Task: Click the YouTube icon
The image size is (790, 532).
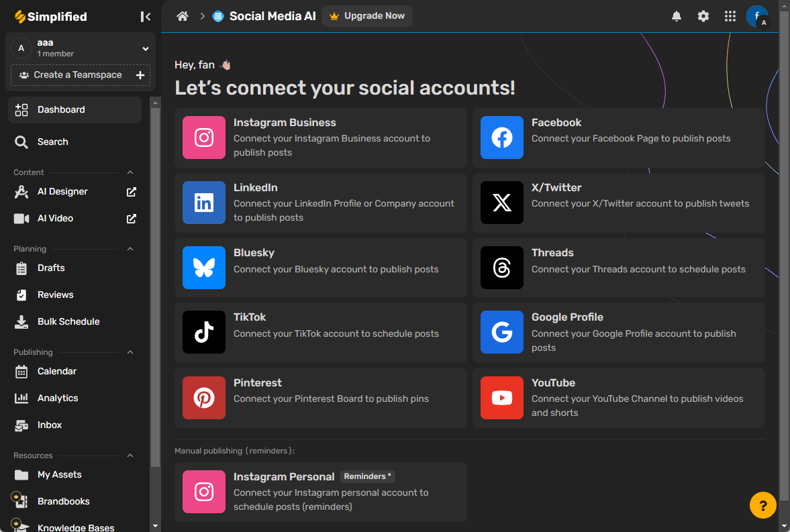Action: (502, 397)
